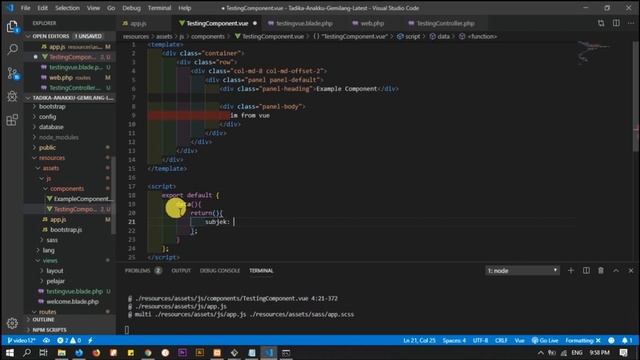This screenshot has width=640, height=360.
Task: Open the File menu
Action: (25, 8)
